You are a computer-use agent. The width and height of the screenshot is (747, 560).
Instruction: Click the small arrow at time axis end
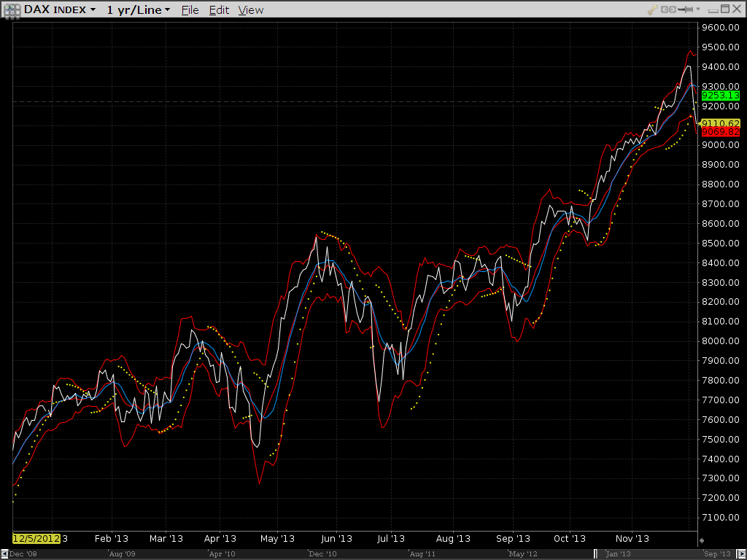(x=701, y=540)
